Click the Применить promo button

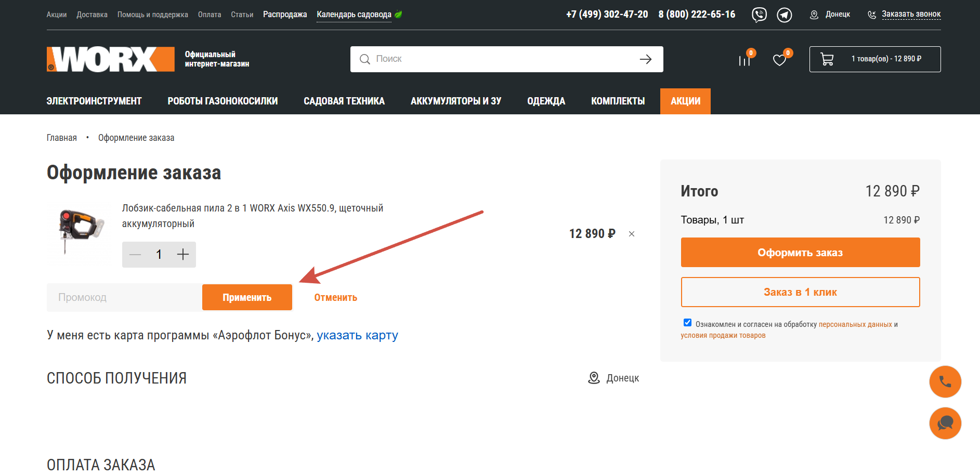pyautogui.click(x=247, y=297)
